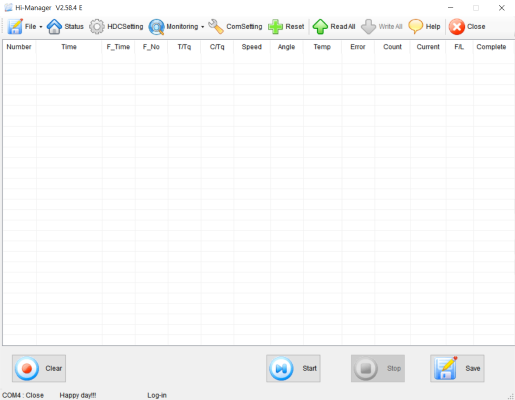This screenshot has width=515, height=400.
Task: Click the Write All gray arrow
Action: pos(368,27)
